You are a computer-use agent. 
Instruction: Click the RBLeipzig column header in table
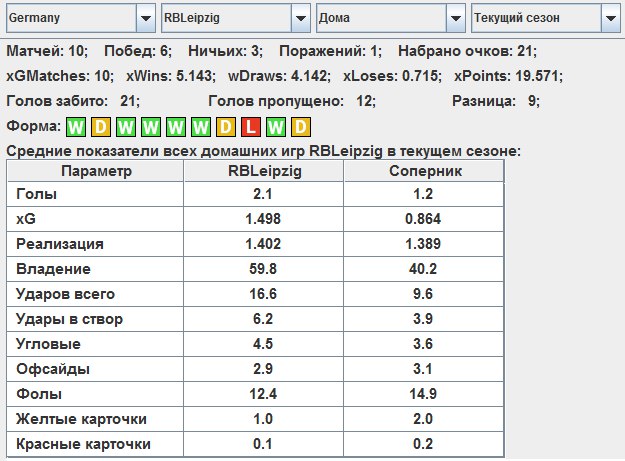pyautogui.click(x=264, y=171)
